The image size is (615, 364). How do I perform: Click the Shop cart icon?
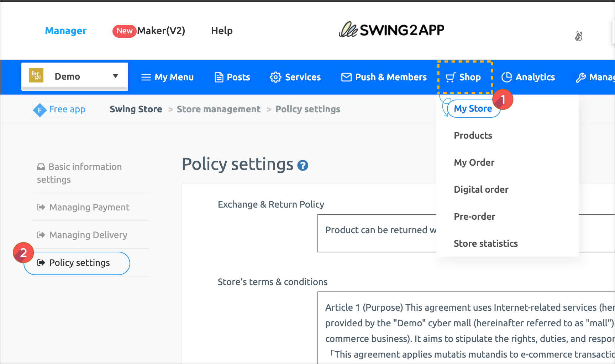451,77
